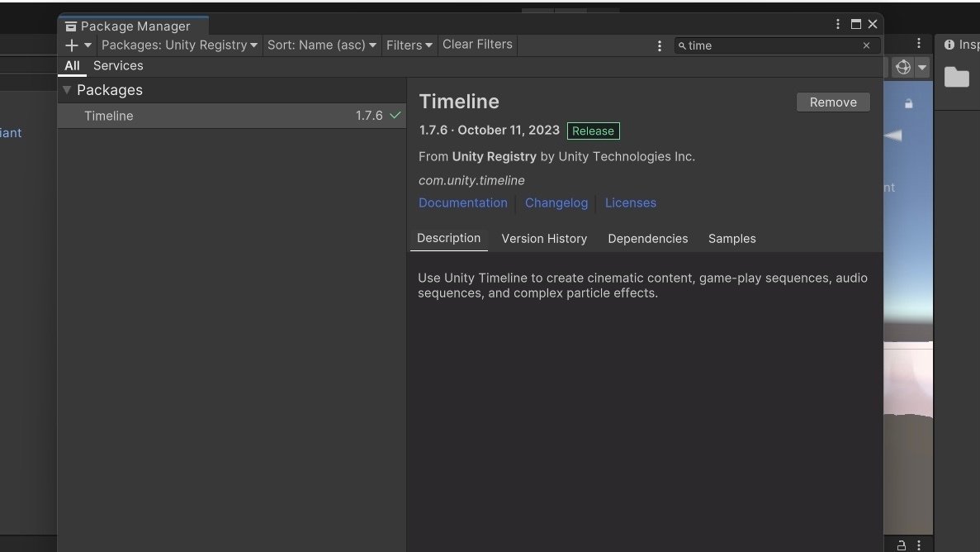The width and height of the screenshot is (980, 552).
Task: Click the Clear Filters button
Action: [x=477, y=45]
